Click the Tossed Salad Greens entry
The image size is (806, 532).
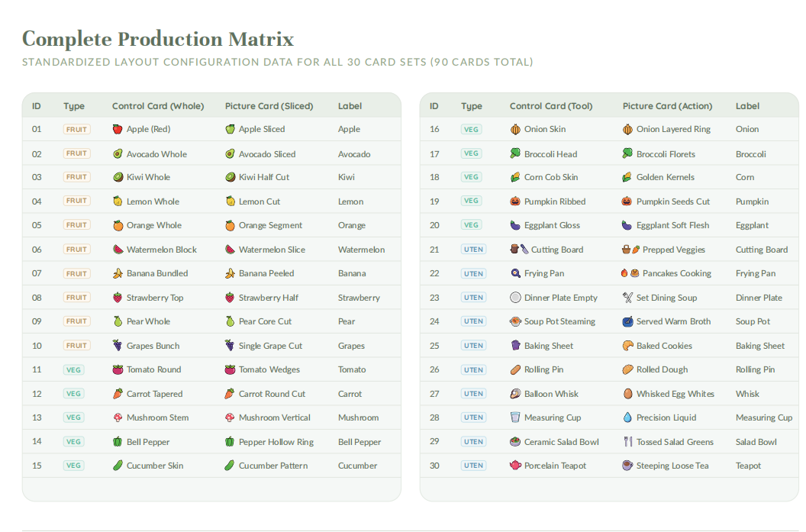pos(675,441)
